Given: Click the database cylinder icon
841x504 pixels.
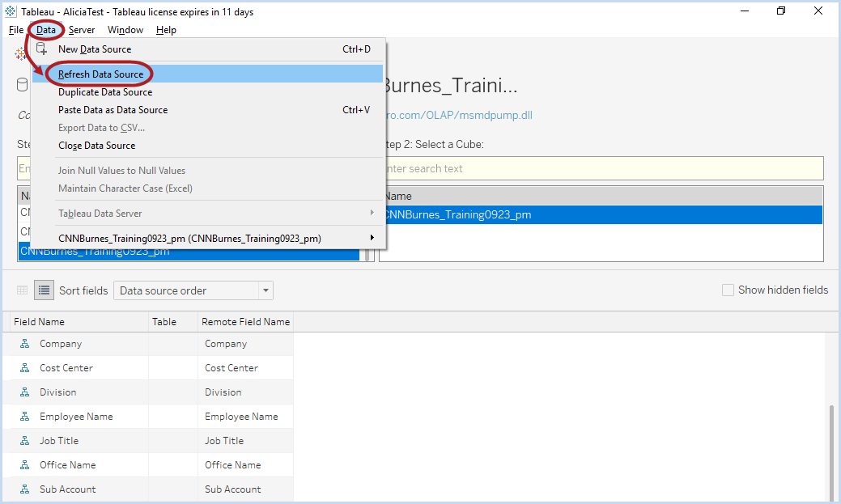Looking at the screenshot, I should click(23, 85).
